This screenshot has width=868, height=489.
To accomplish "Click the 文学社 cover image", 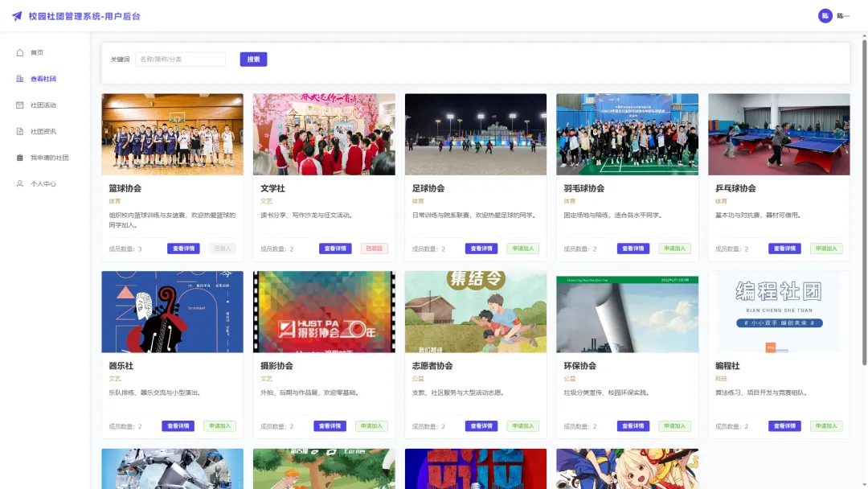I will (324, 134).
